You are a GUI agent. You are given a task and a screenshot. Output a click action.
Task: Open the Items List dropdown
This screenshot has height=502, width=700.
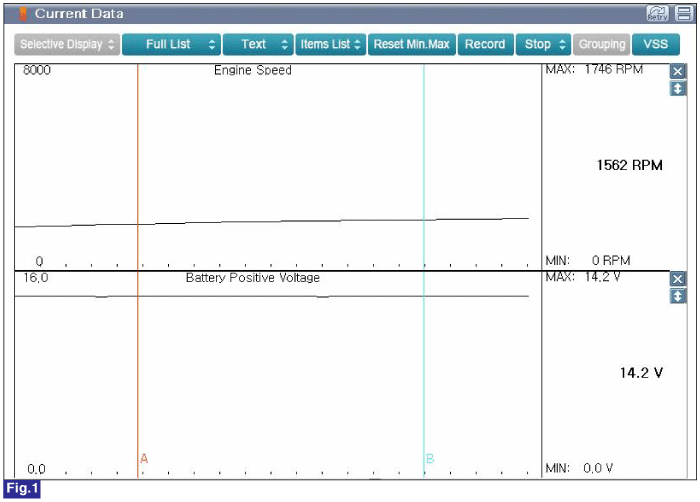(x=330, y=44)
